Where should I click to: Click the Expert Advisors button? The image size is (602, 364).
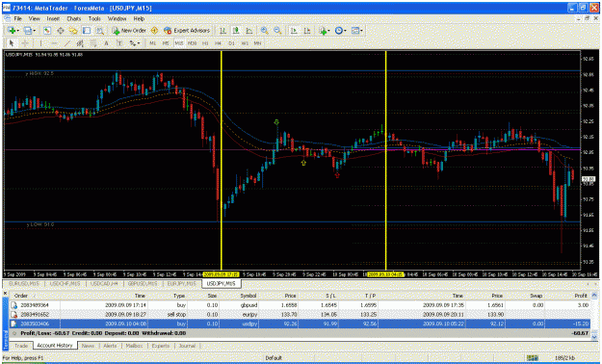tap(187, 31)
